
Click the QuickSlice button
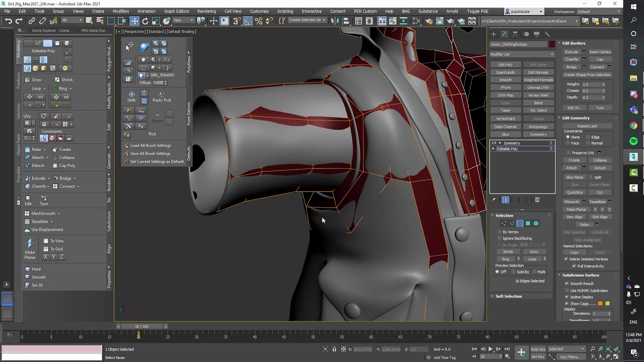pyautogui.click(x=575, y=193)
